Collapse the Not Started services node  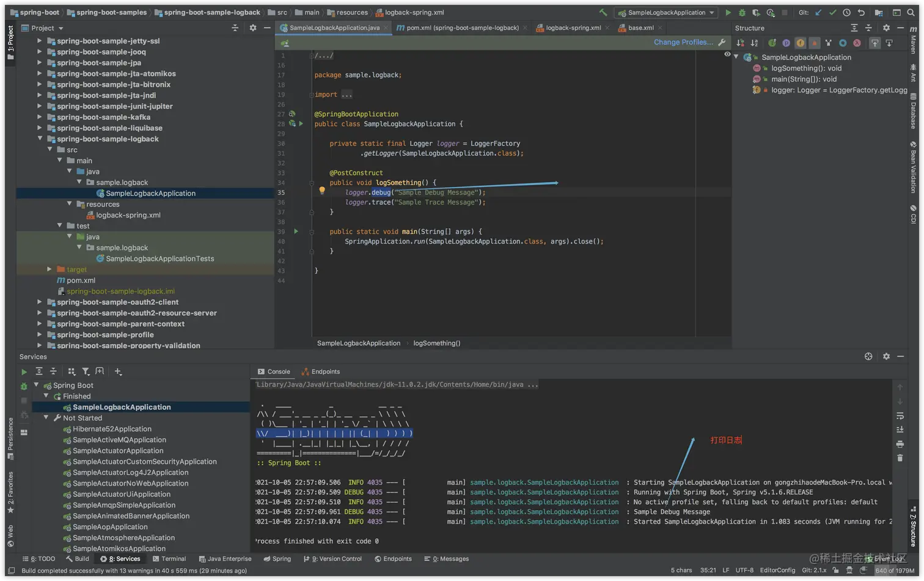(46, 418)
